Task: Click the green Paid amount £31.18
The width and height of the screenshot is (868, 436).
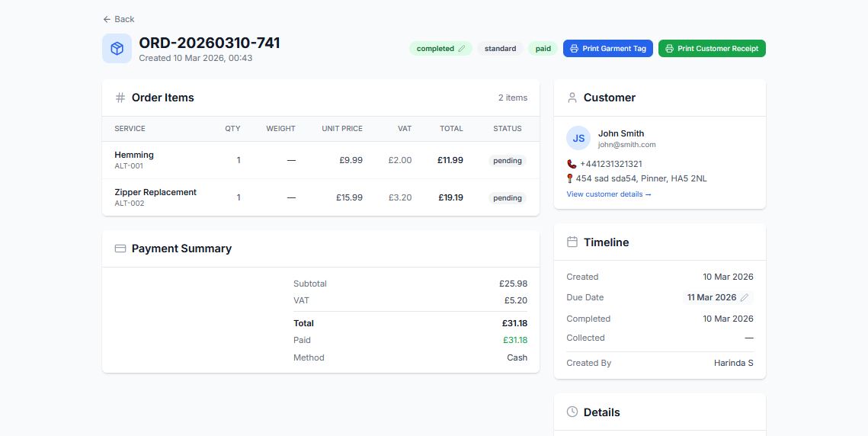Action: click(x=515, y=340)
